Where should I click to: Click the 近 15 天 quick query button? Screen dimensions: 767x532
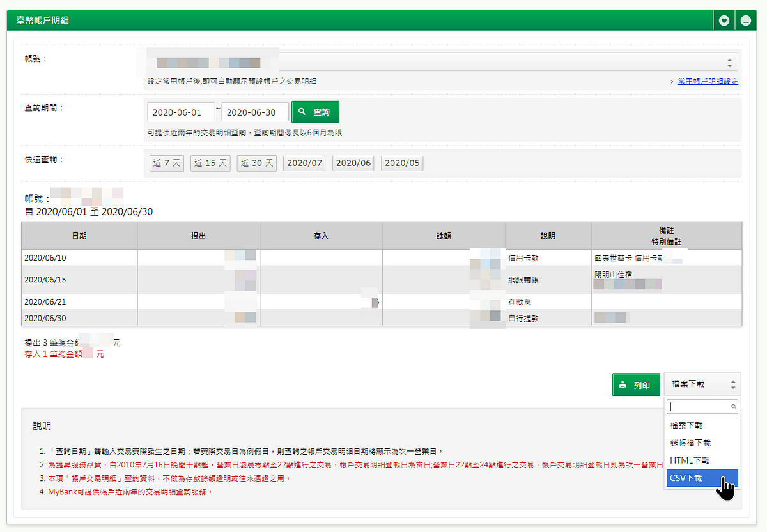point(210,163)
